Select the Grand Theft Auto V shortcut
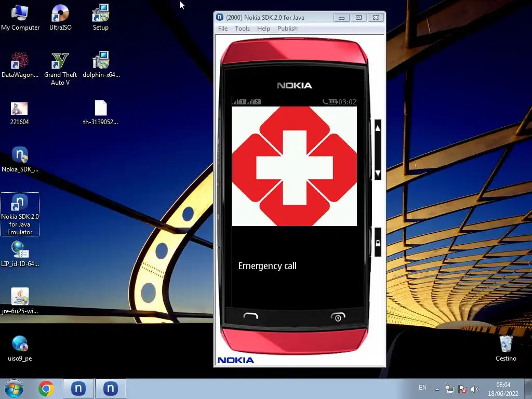 [60, 69]
